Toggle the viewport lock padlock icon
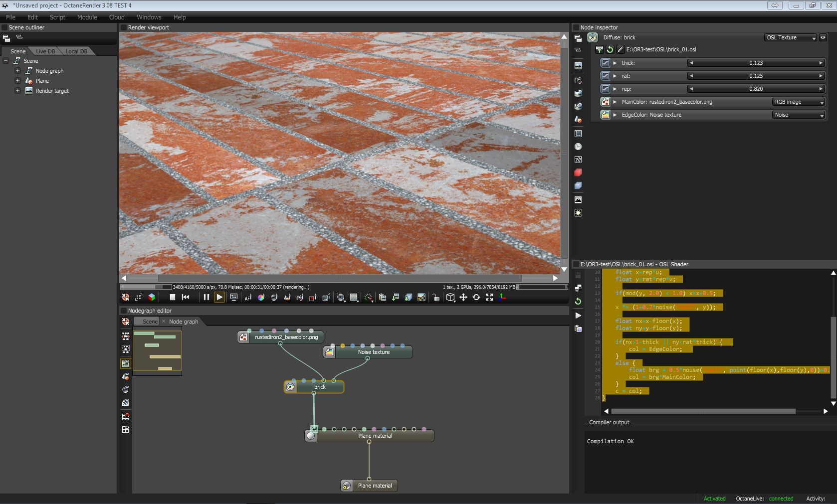Viewport: 837px width, 504px height. [435, 298]
